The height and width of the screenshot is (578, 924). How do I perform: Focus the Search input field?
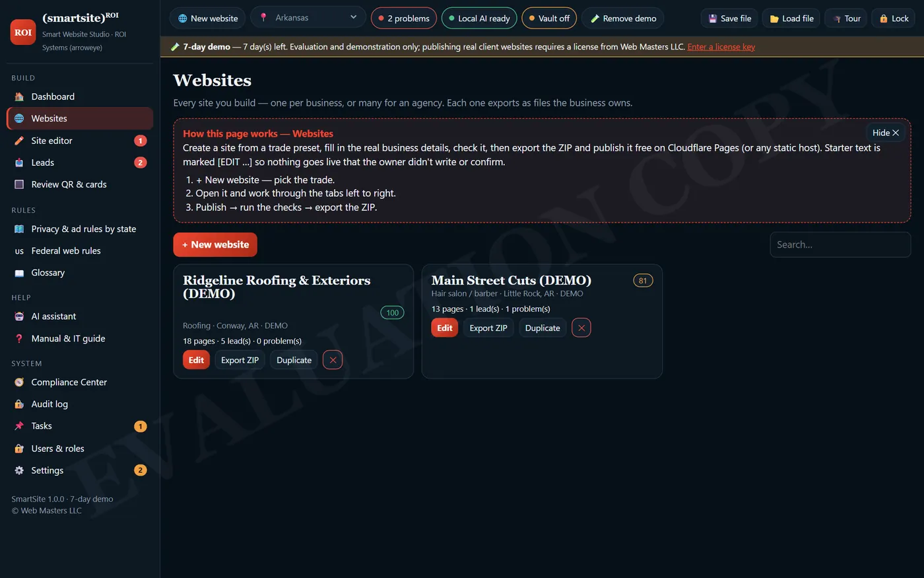point(840,244)
